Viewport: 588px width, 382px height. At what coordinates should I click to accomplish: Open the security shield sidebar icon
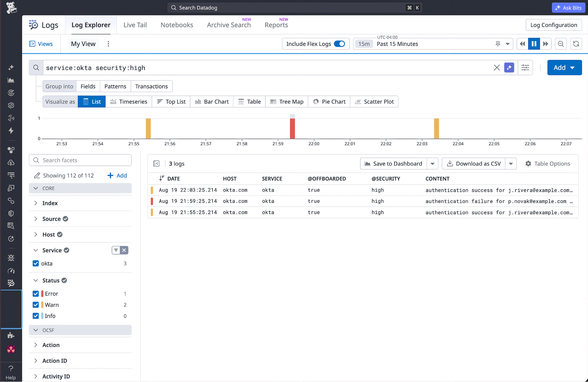click(11, 213)
